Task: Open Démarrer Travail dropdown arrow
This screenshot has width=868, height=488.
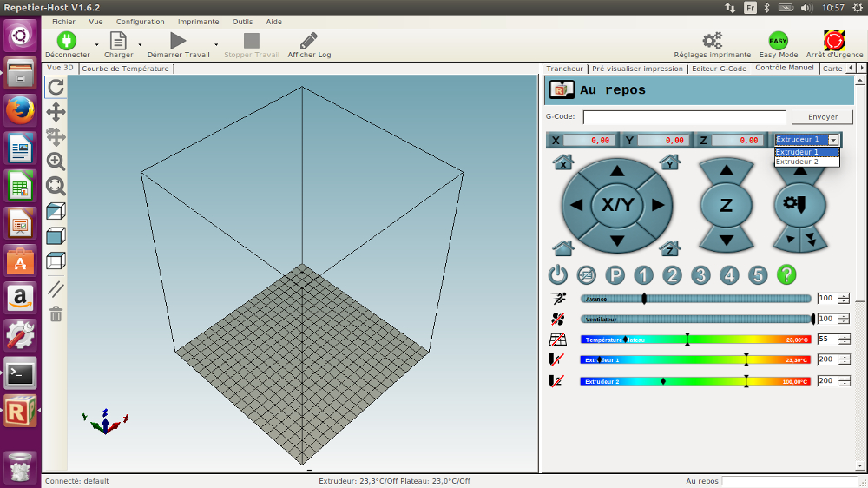Action: 216,44
